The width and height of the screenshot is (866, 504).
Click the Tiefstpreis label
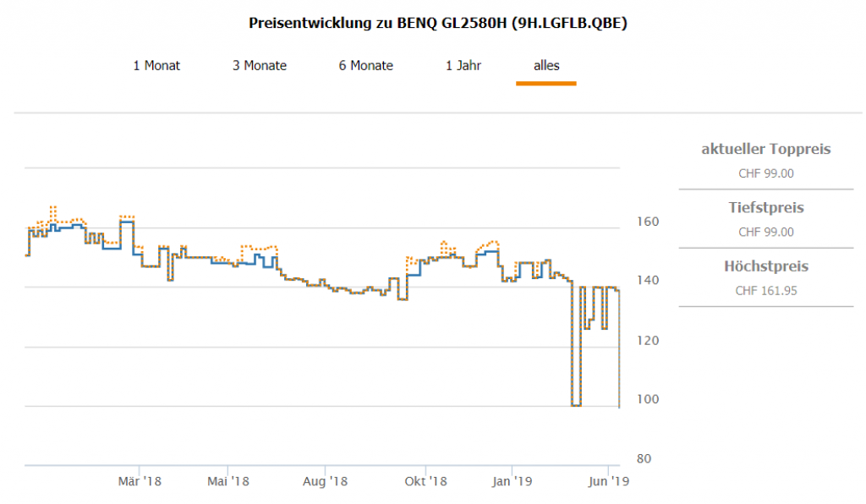point(765,208)
